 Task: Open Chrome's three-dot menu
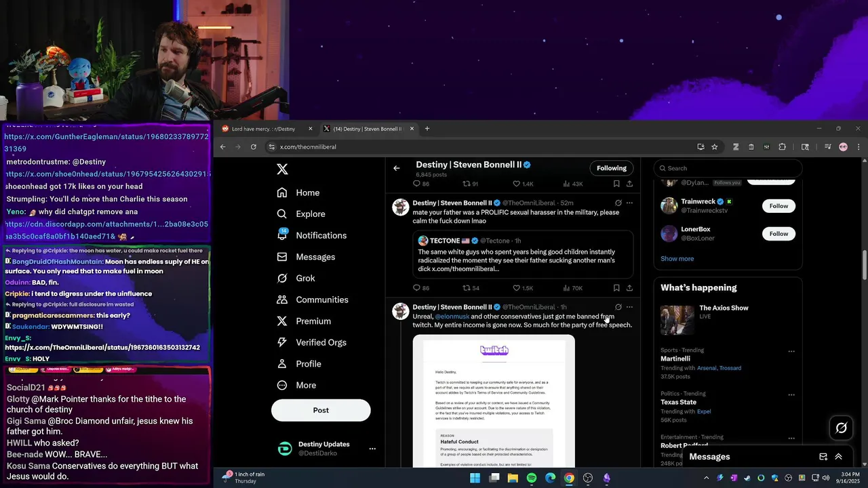click(859, 147)
